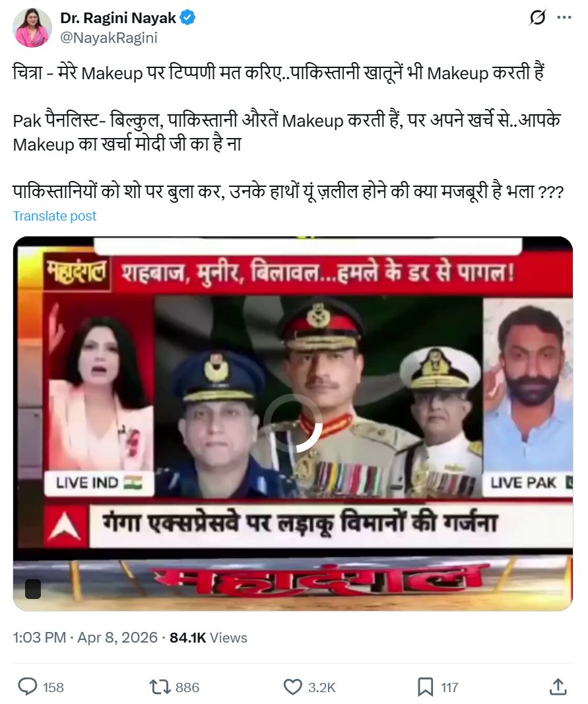Click the 117 bookmarks count

[449, 687]
